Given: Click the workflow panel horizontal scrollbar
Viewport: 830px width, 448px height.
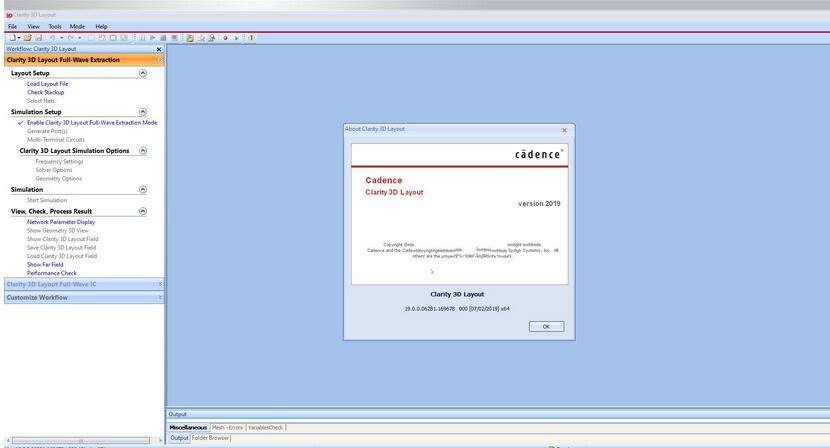Looking at the screenshot, I should click(80, 441).
